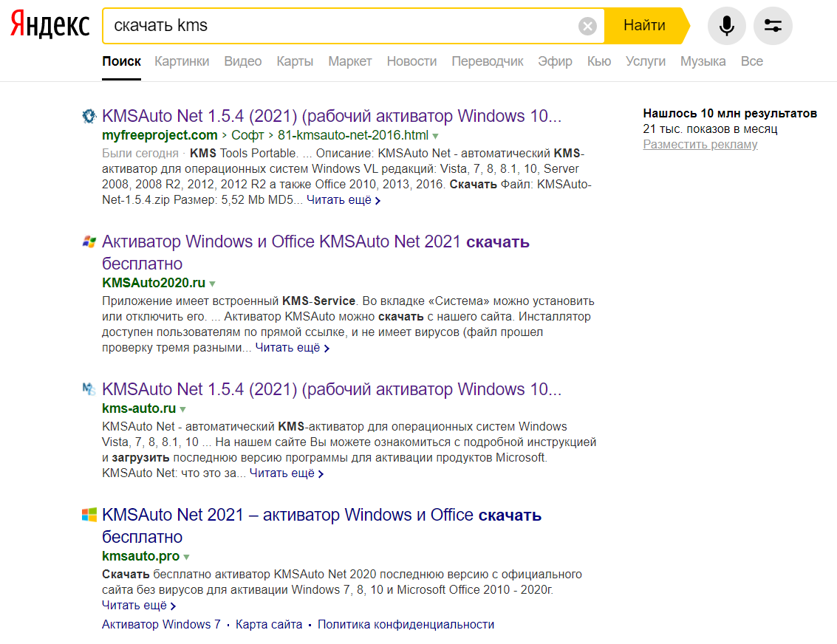The image size is (837, 644).
Task: Switch to the Новости tab
Action: pyautogui.click(x=411, y=62)
